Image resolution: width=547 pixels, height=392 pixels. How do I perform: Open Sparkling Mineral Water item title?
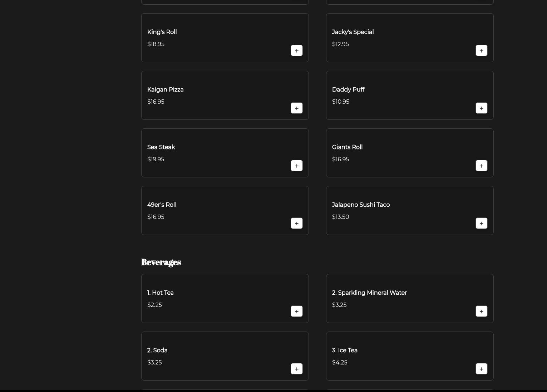point(369,293)
